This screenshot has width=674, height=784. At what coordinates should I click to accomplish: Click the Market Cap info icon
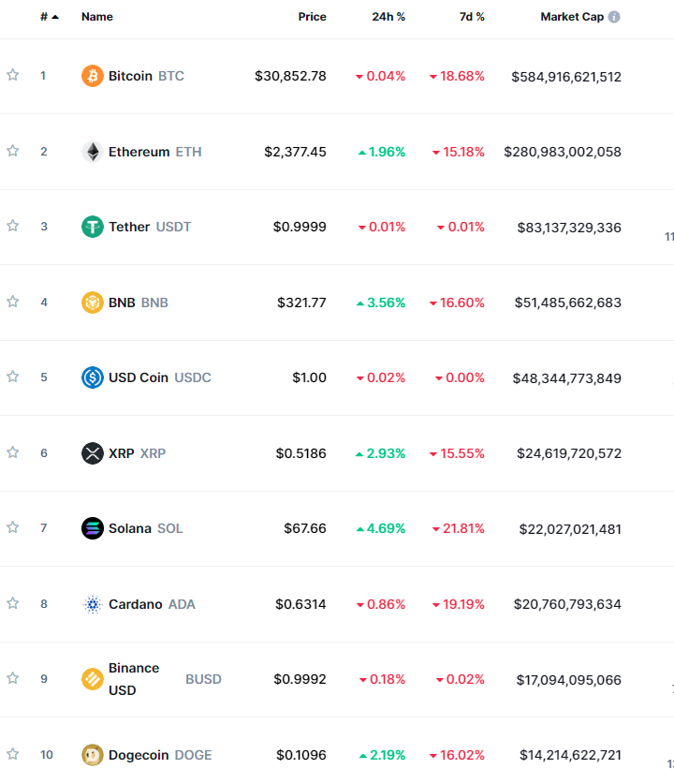[614, 17]
